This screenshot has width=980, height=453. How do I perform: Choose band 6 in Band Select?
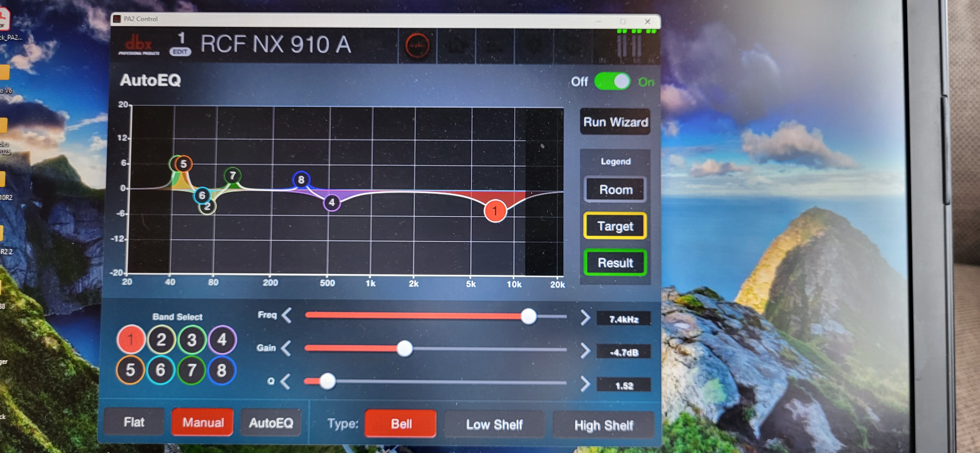[160, 370]
